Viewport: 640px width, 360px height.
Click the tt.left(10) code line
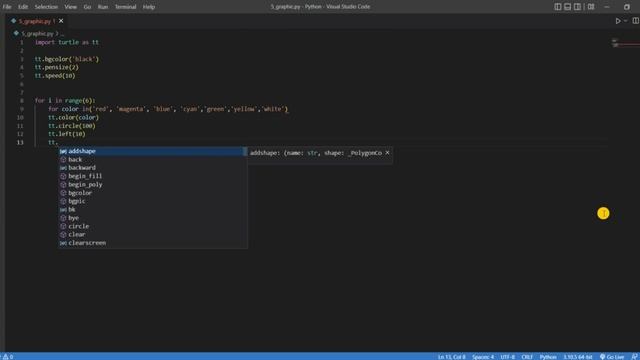point(67,134)
